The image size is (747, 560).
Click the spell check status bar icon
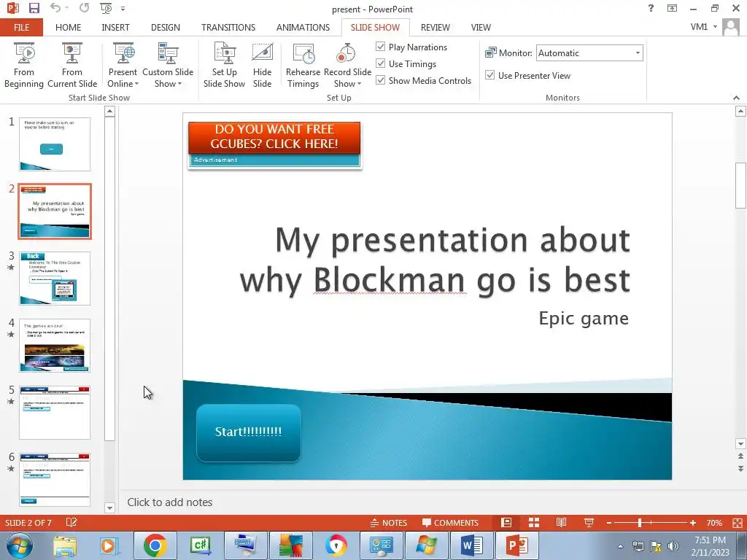coord(71,522)
